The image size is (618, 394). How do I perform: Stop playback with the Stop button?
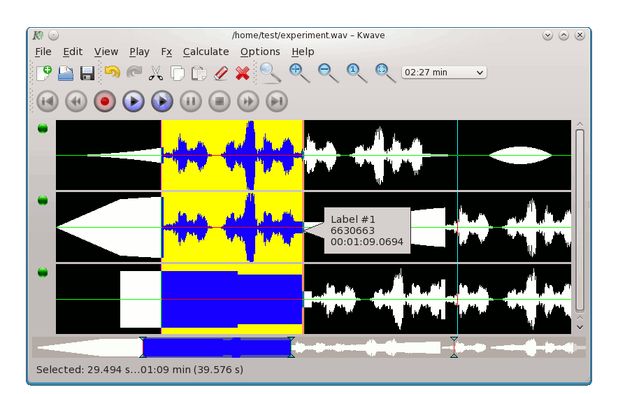[220, 101]
